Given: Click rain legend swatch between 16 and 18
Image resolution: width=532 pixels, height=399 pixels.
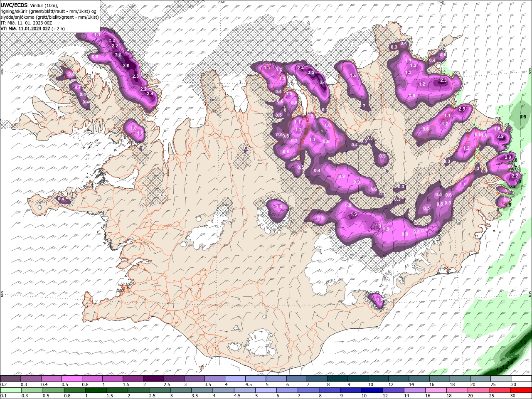Looking at the screenshot, I should (436, 390).
